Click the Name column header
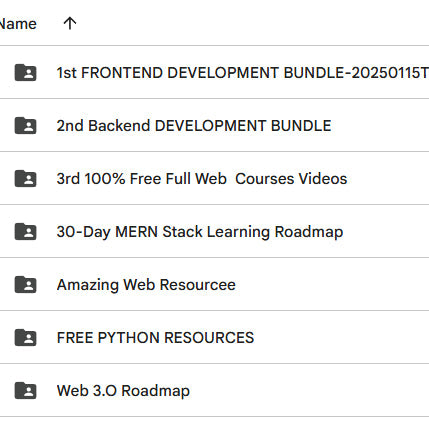This screenshot has width=429, height=429. coord(18,24)
